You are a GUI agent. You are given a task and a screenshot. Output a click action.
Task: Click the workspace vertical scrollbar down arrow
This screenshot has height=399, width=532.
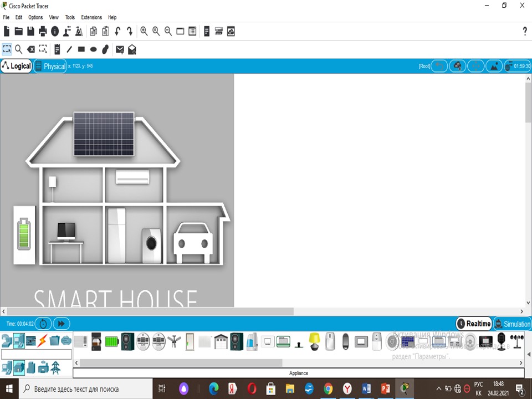(527, 302)
